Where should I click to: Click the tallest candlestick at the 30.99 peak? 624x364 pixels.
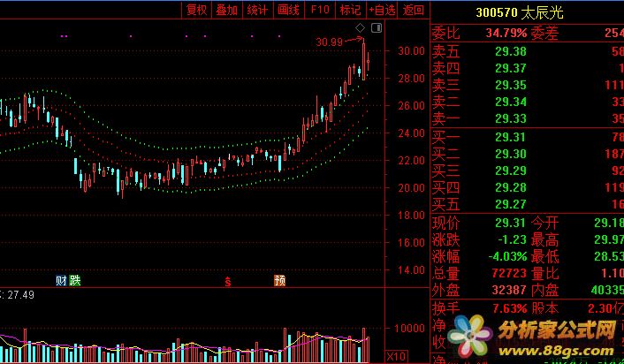coord(364,60)
